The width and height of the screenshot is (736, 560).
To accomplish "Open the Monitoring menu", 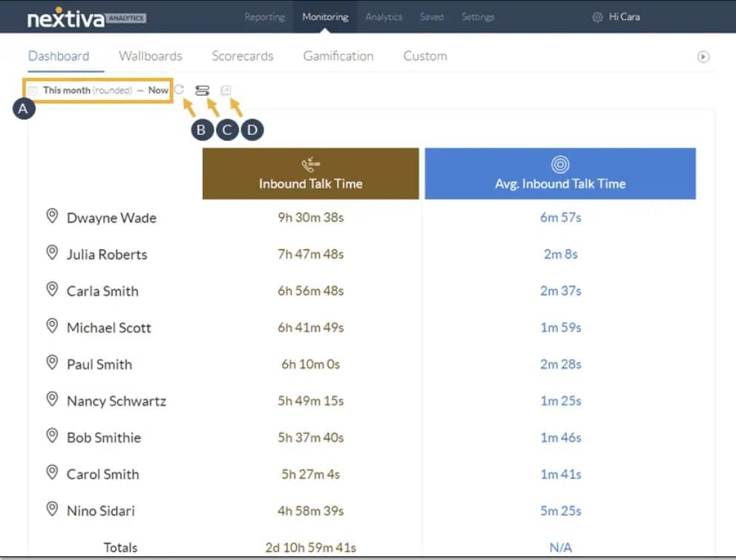I will coord(325,17).
